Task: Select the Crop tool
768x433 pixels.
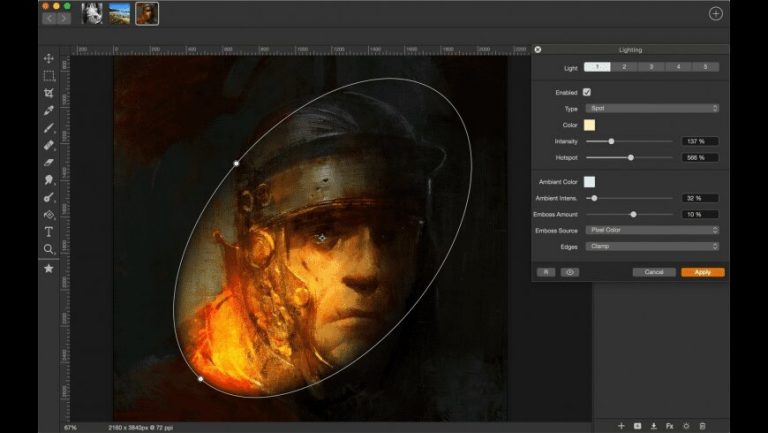Action: (x=48, y=93)
